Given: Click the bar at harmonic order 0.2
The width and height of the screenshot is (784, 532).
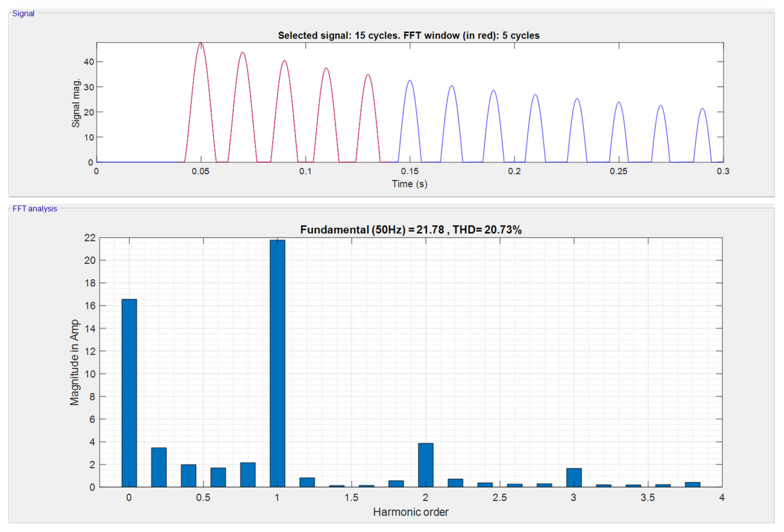Looking at the screenshot, I should tap(159, 467).
